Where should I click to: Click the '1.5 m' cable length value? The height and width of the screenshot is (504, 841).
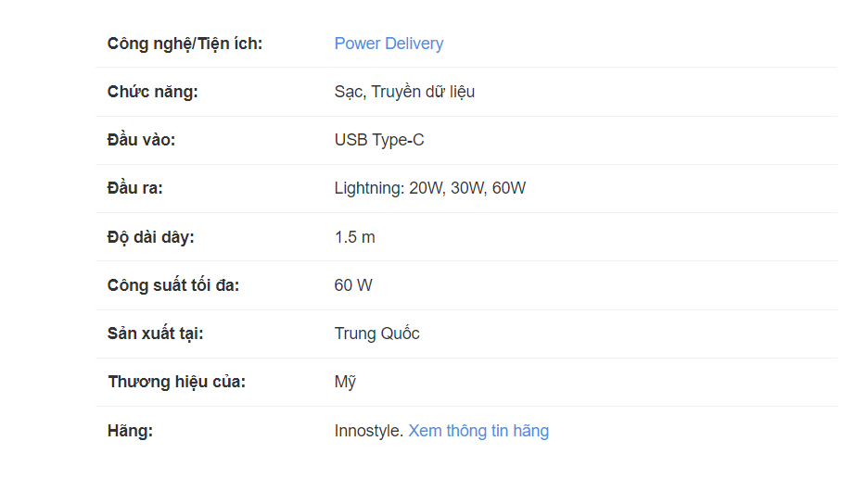[354, 237]
